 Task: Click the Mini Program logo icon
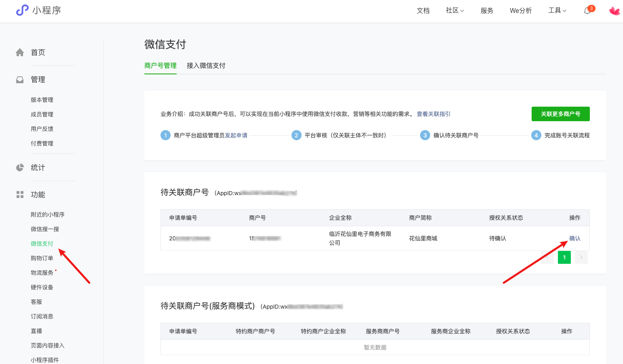(x=22, y=10)
